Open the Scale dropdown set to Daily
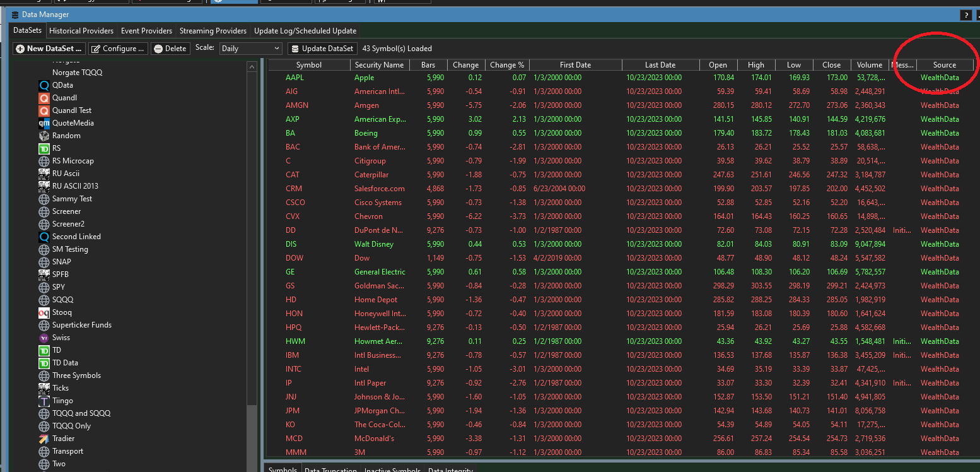The image size is (980, 472). 251,49
